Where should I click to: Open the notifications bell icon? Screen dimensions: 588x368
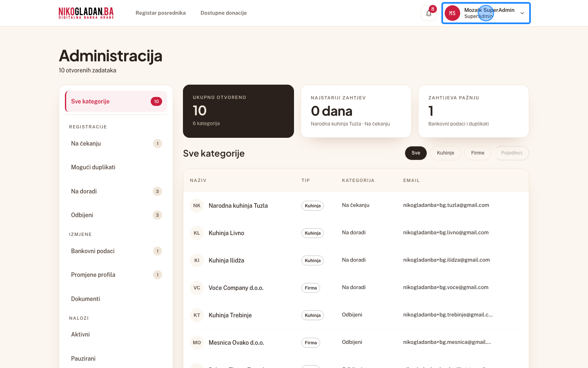click(x=429, y=13)
